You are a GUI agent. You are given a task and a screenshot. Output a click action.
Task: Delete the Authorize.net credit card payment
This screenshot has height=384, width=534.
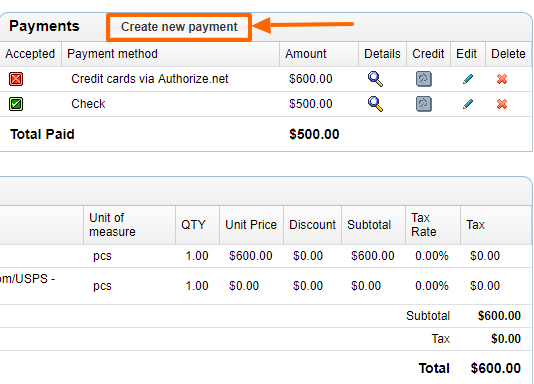[x=502, y=79]
